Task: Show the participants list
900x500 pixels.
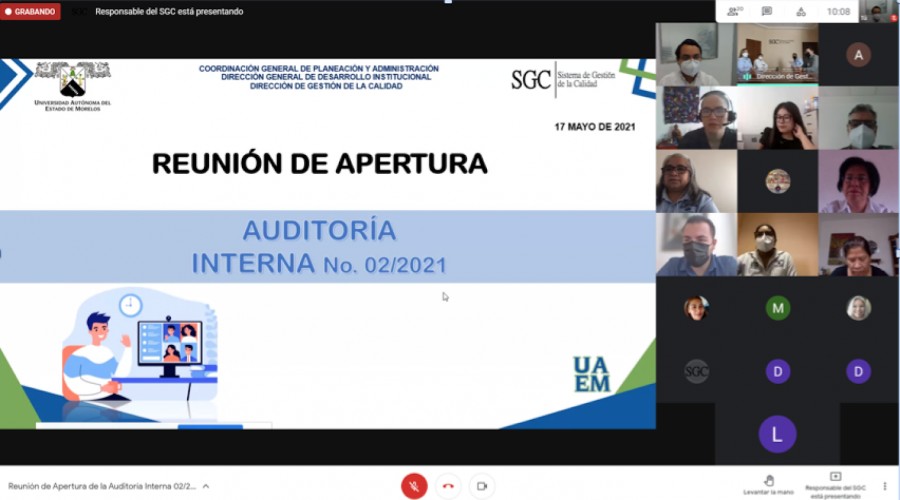Action: click(734, 12)
